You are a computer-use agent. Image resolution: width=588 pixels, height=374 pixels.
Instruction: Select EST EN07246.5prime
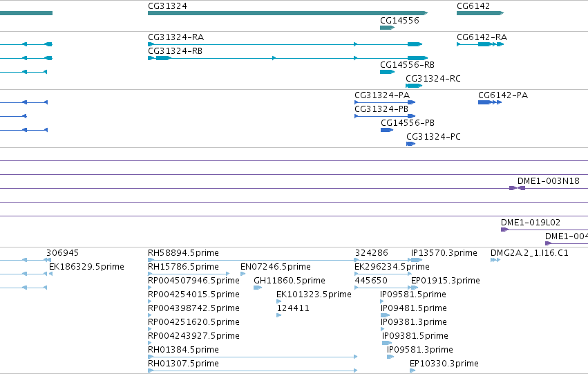(243, 274)
